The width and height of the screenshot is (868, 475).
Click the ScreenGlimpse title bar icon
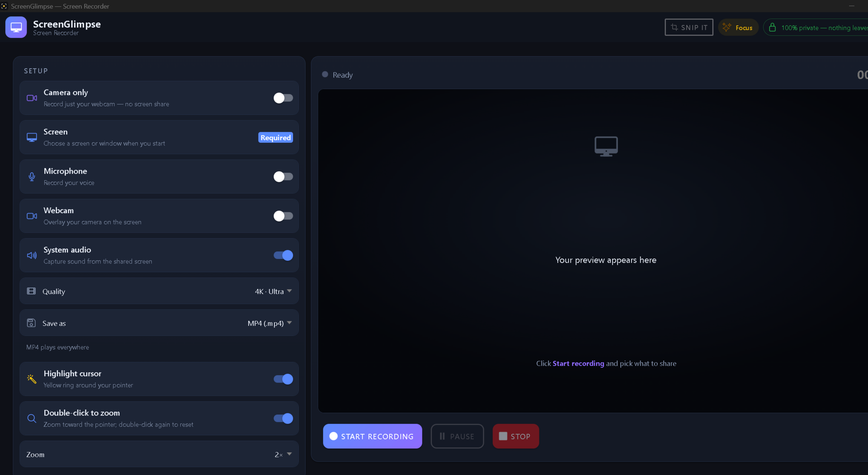(x=4, y=6)
